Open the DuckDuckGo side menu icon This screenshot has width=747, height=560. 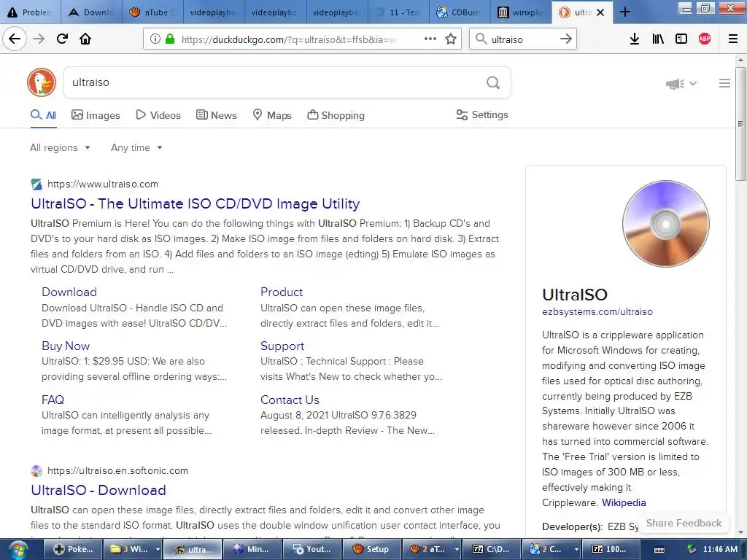(x=724, y=83)
